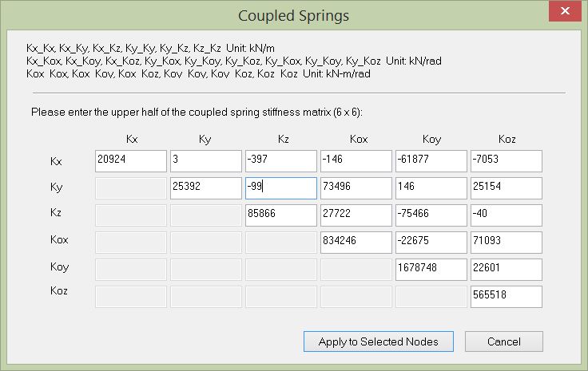Click the Ky column header label
The width and height of the screenshot is (588, 371).
click(x=205, y=140)
